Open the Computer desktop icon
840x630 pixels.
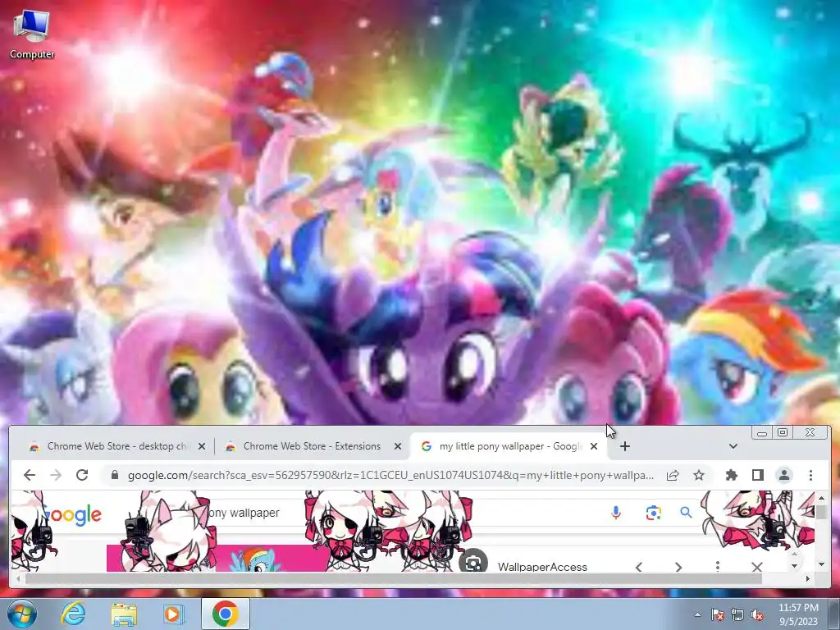click(32, 34)
